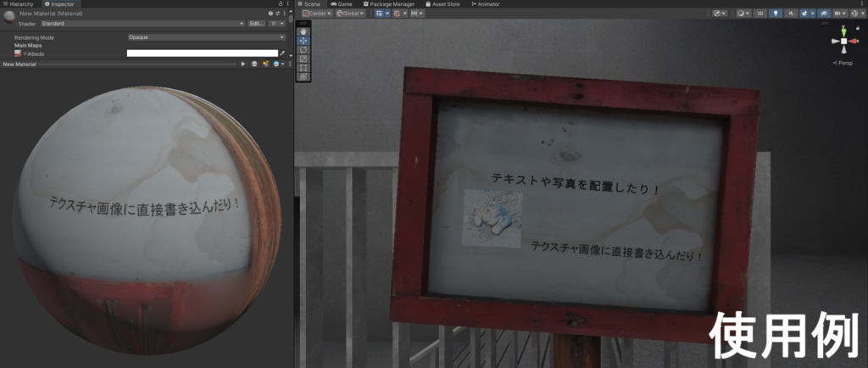Open the Rendering Mode Opaque dropdown
Screen dimensions: 868x368
tap(206, 37)
